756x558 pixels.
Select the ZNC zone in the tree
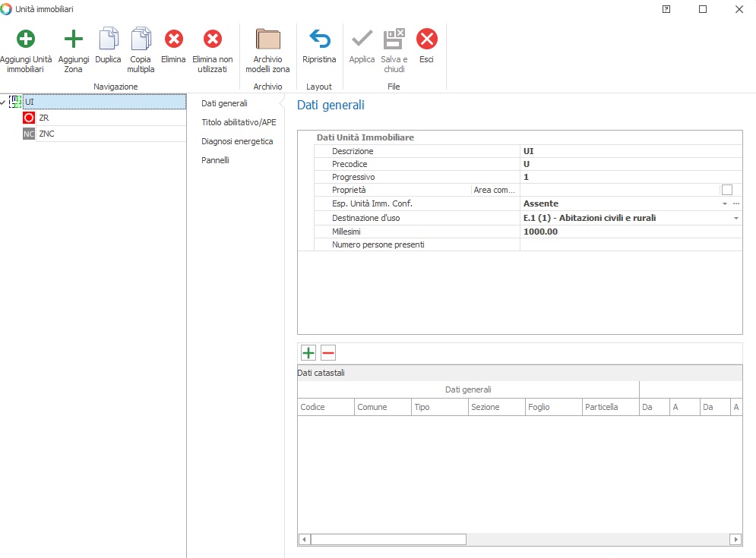click(x=46, y=134)
